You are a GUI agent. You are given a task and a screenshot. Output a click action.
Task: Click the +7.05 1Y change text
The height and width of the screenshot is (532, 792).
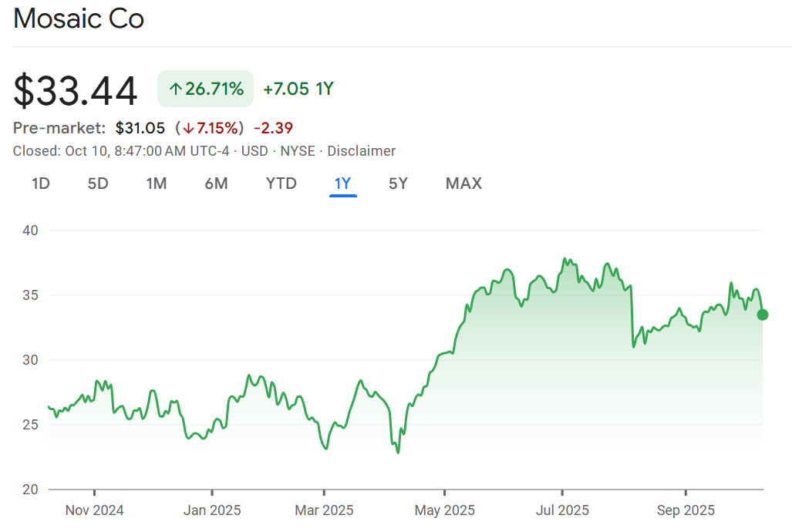[298, 89]
